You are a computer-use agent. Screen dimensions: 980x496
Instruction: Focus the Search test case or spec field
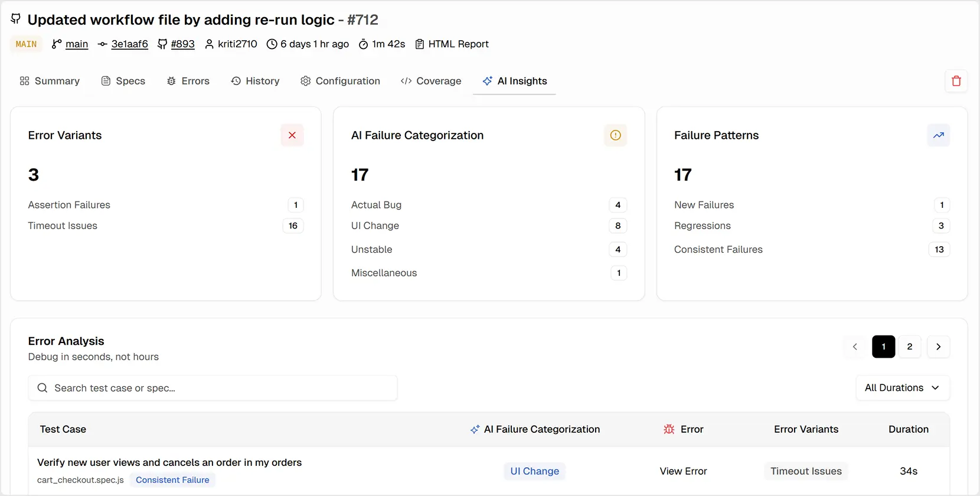(x=213, y=388)
